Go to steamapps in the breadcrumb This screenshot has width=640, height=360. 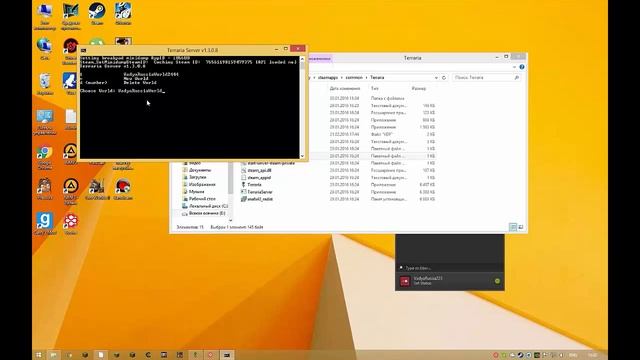pos(328,78)
